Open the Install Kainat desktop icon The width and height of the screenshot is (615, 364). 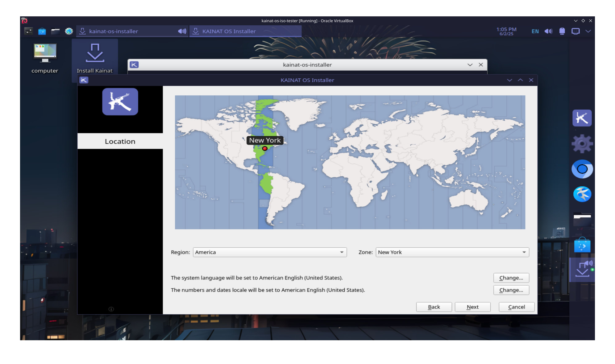[95, 58]
